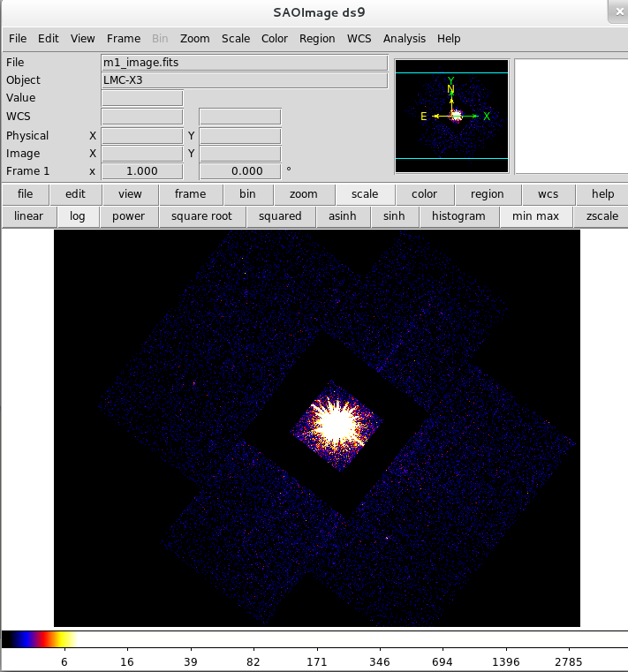Click the Image X field
Viewport: 628px width, 672px height.
pos(142,154)
